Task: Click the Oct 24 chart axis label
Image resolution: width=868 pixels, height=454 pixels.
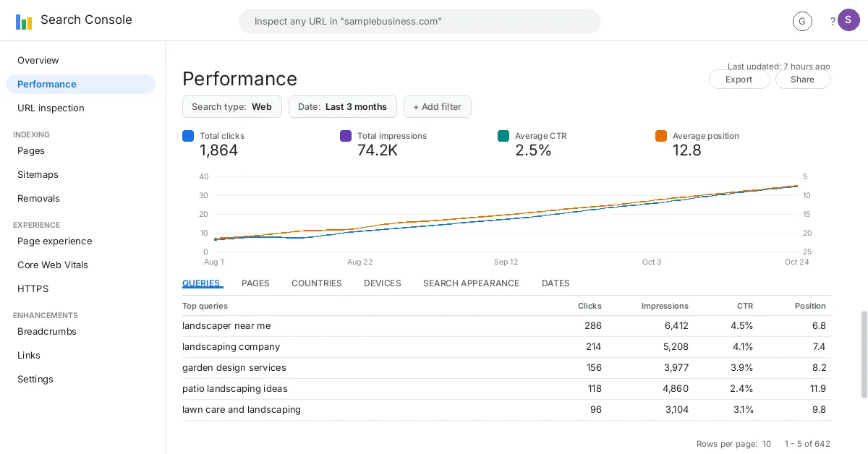Action: (x=796, y=262)
